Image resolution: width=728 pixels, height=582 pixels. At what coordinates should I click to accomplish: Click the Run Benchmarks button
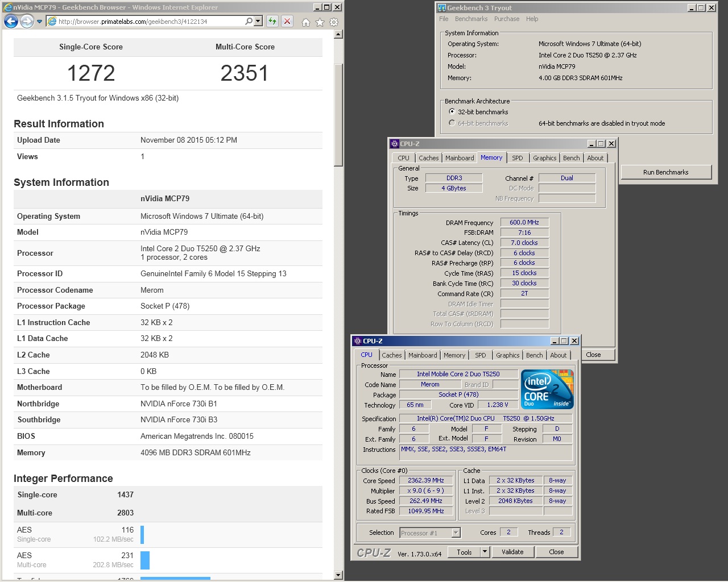click(665, 172)
